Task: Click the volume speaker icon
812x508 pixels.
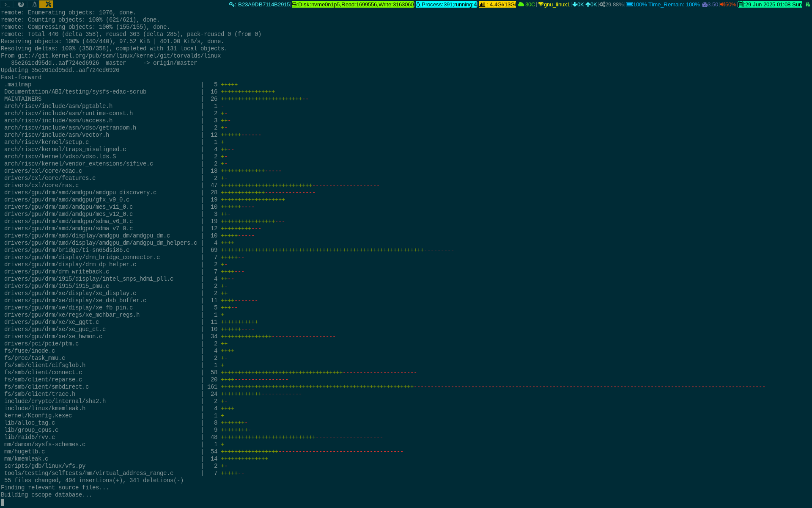Action: (x=723, y=4)
